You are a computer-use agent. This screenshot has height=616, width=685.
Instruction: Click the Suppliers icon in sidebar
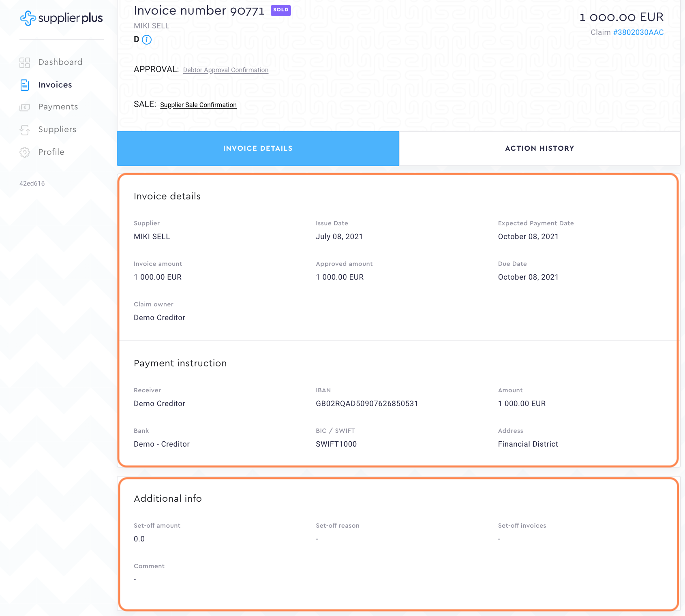coord(25,130)
